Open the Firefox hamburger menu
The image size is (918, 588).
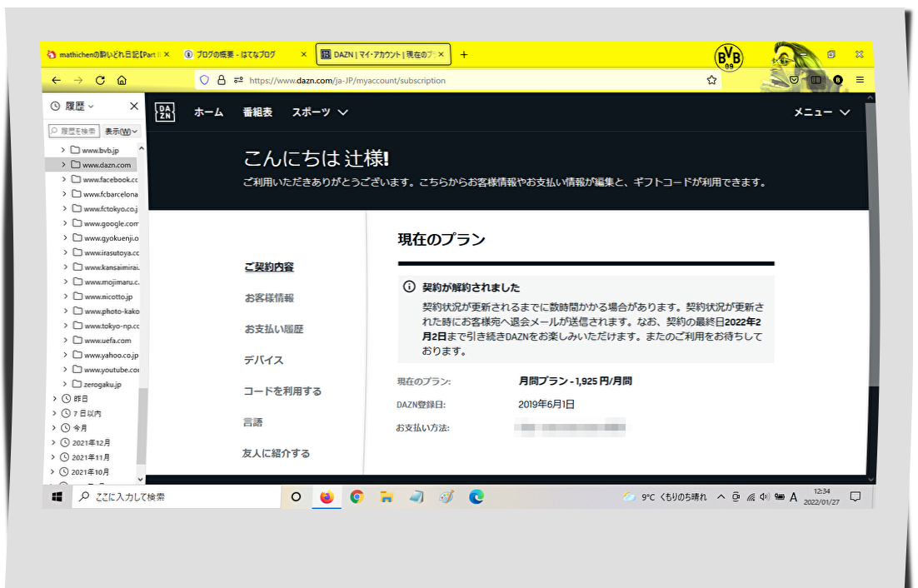tap(860, 80)
